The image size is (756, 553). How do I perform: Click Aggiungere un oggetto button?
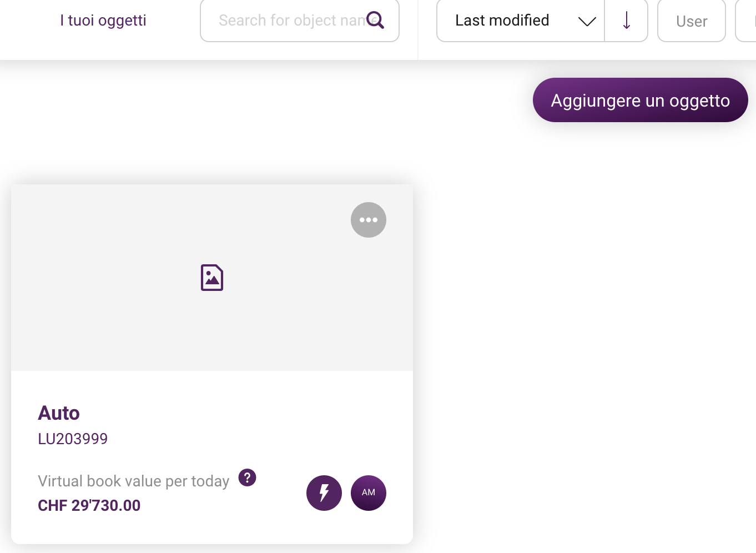(641, 100)
